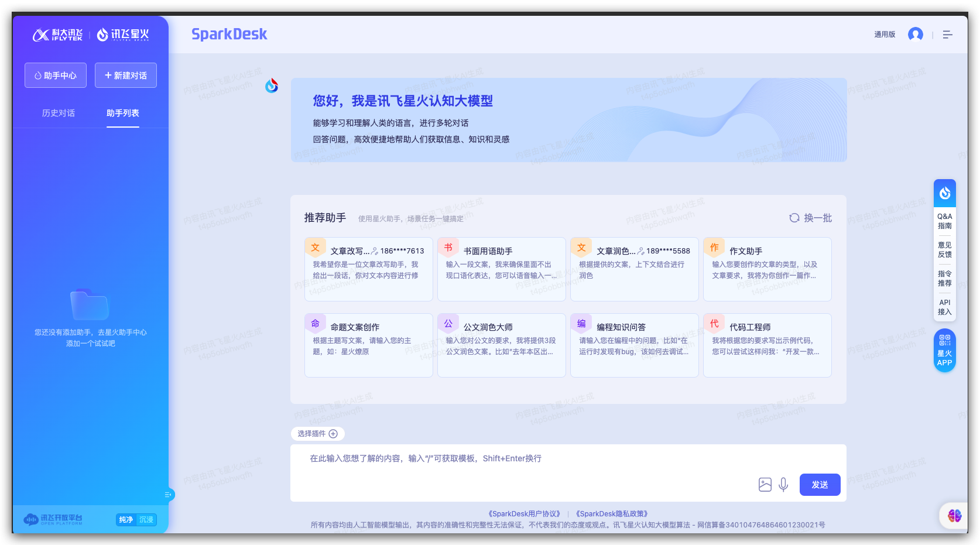Select 纯净 mode toggle
Viewport: 980px width, 545px height.
pyautogui.click(x=126, y=520)
